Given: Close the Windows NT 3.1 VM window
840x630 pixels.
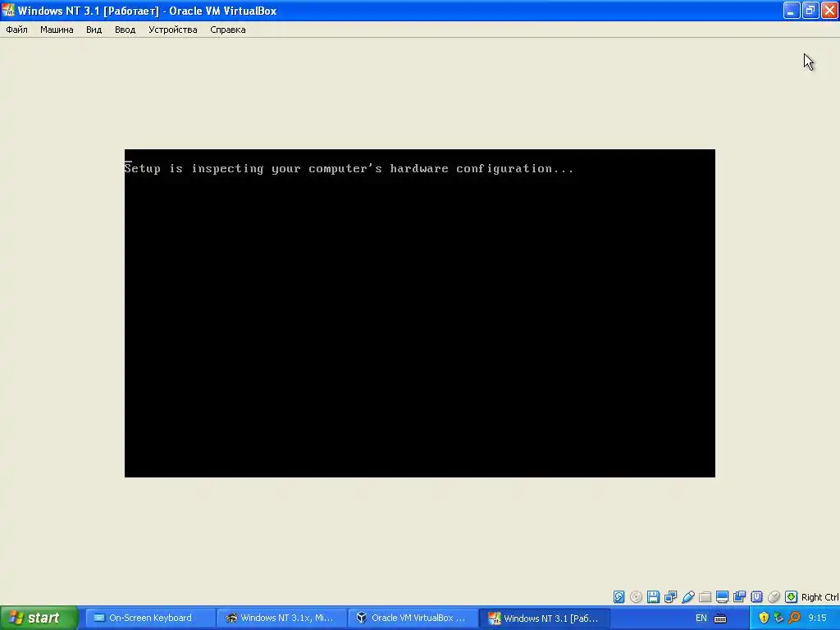Looking at the screenshot, I should [x=829, y=10].
